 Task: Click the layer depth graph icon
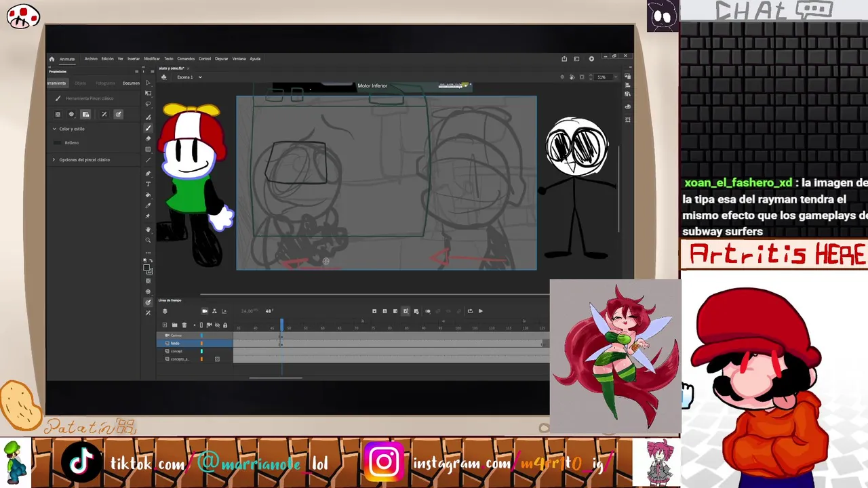[224, 311]
